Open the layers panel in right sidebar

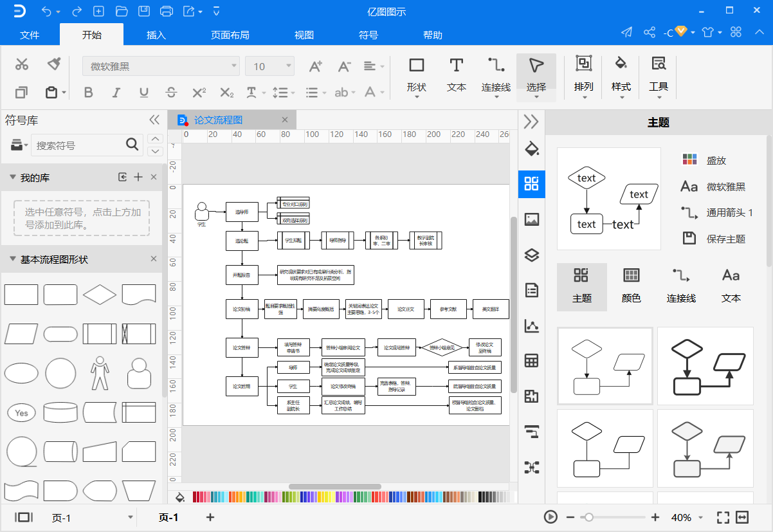pyautogui.click(x=531, y=255)
